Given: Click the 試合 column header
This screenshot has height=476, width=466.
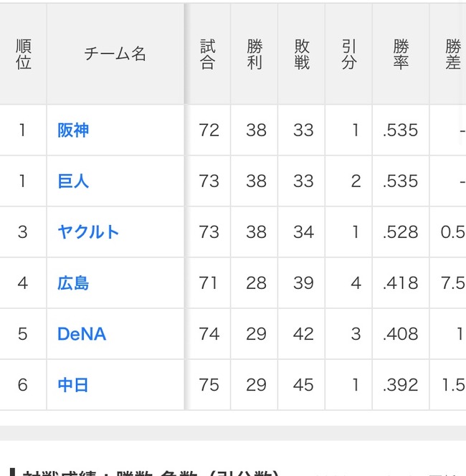Looking at the screenshot, I should tap(208, 54).
